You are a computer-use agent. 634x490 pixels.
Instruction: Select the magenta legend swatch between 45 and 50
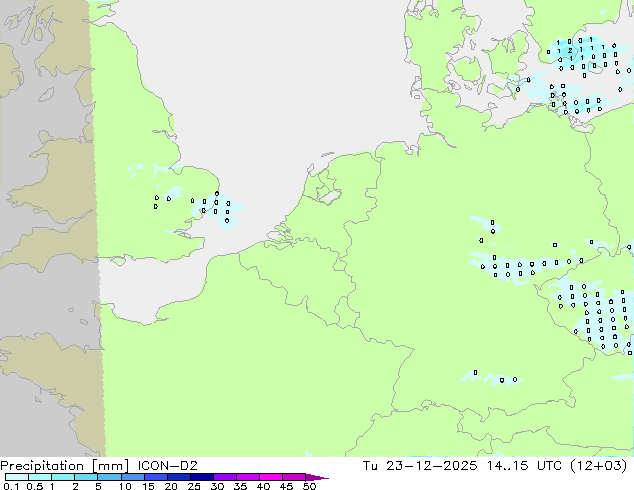tap(296, 477)
